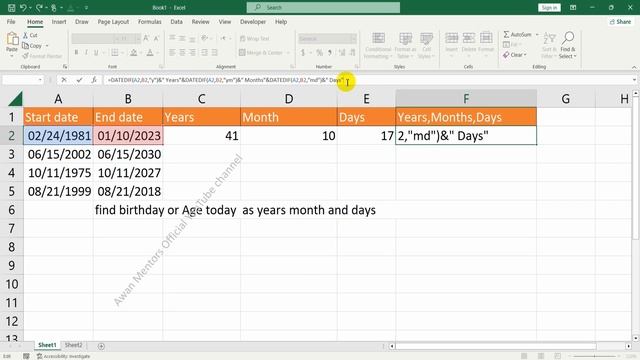Screen dimensions: 640x360
Task: Open Clipboard pane dialog launcher
Action: pos(65,67)
